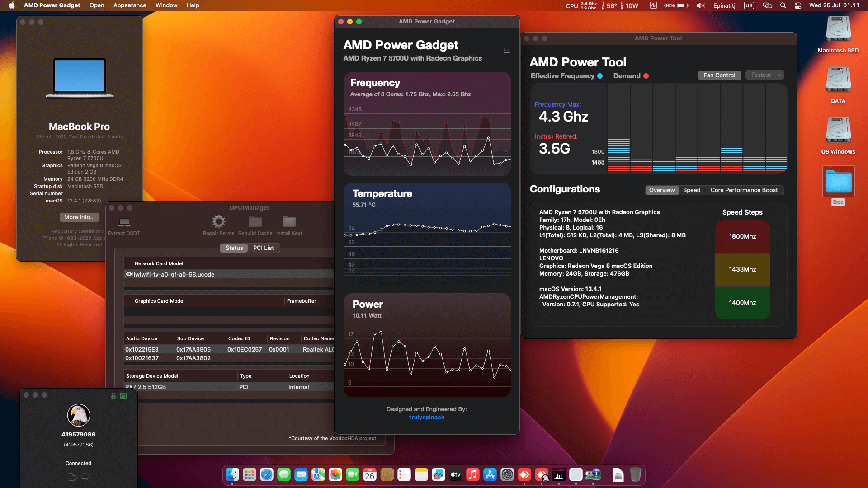Switch to the Speed configuration tab
Image resolution: width=868 pixels, height=488 pixels.
(x=692, y=190)
